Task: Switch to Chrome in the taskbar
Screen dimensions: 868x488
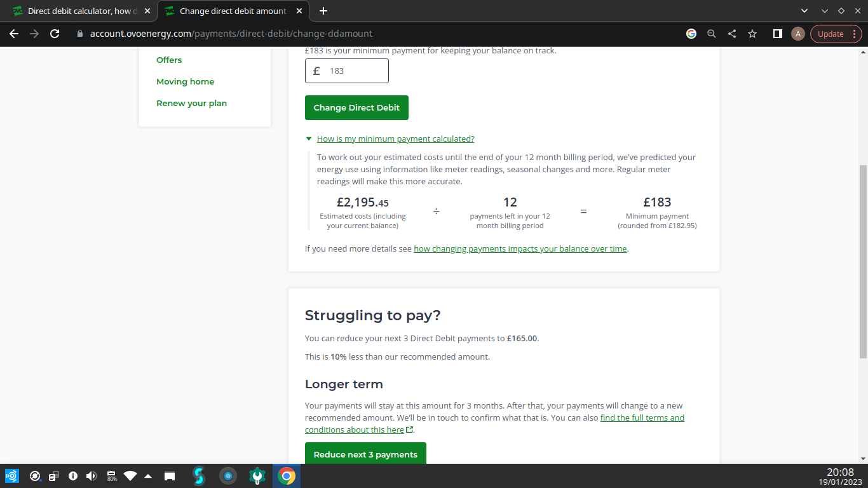Action: [287, 476]
